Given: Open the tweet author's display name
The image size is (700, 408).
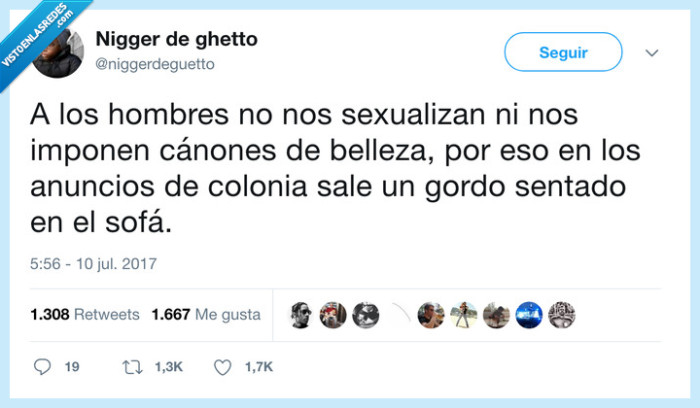Looking at the screenshot, I should (176, 39).
